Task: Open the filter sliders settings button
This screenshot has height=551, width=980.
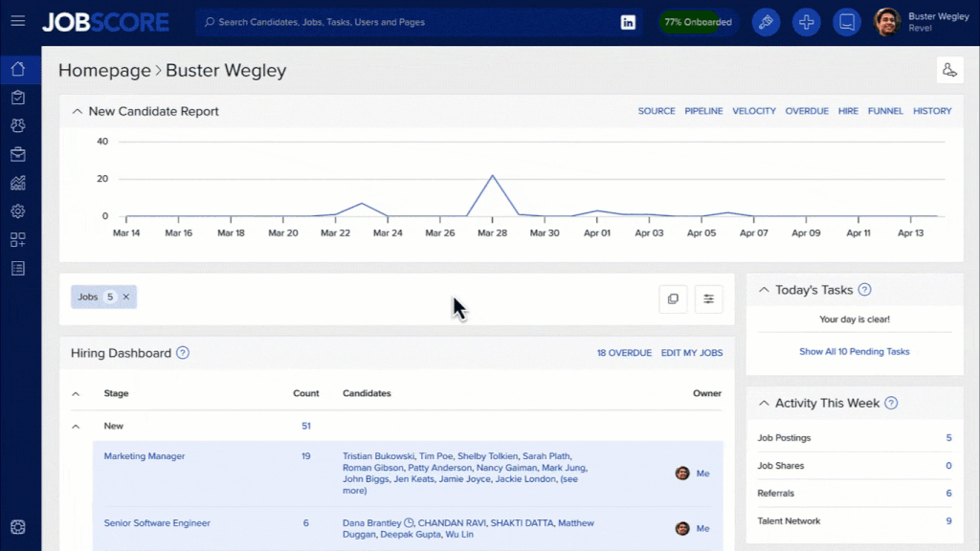Action: [x=708, y=298]
